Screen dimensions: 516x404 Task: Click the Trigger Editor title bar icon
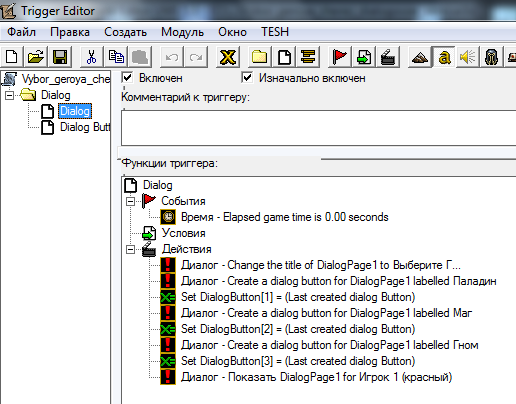tap(8, 11)
